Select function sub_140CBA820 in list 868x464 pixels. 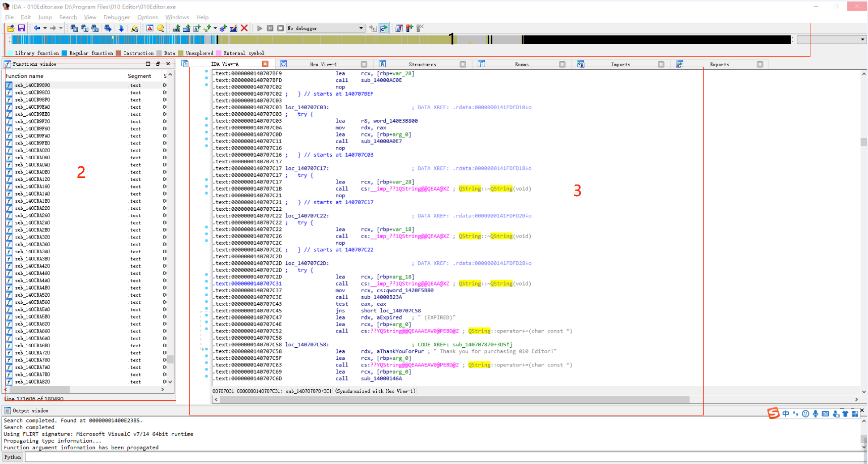click(x=86, y=382)
